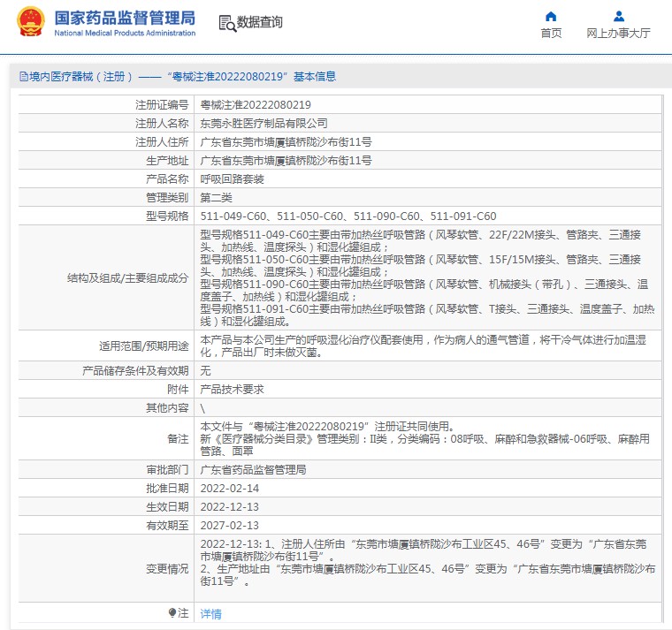Click the 有效期至 label

(167, 526)
